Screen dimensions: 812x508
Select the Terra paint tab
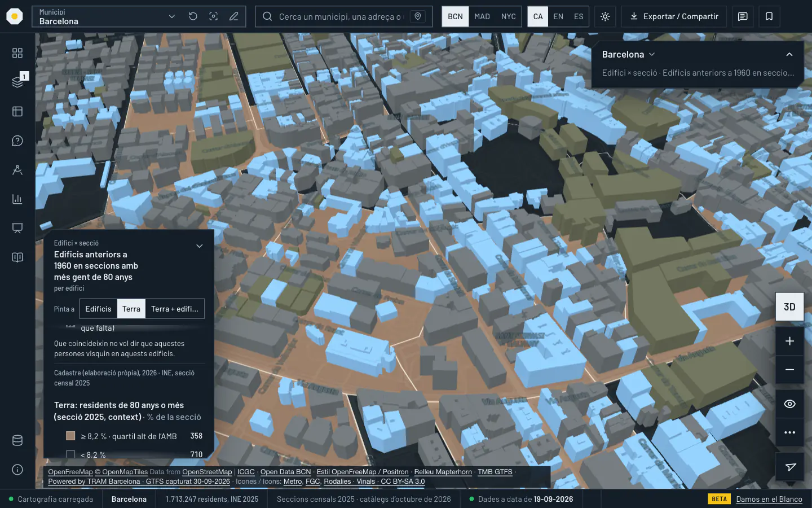131,309
